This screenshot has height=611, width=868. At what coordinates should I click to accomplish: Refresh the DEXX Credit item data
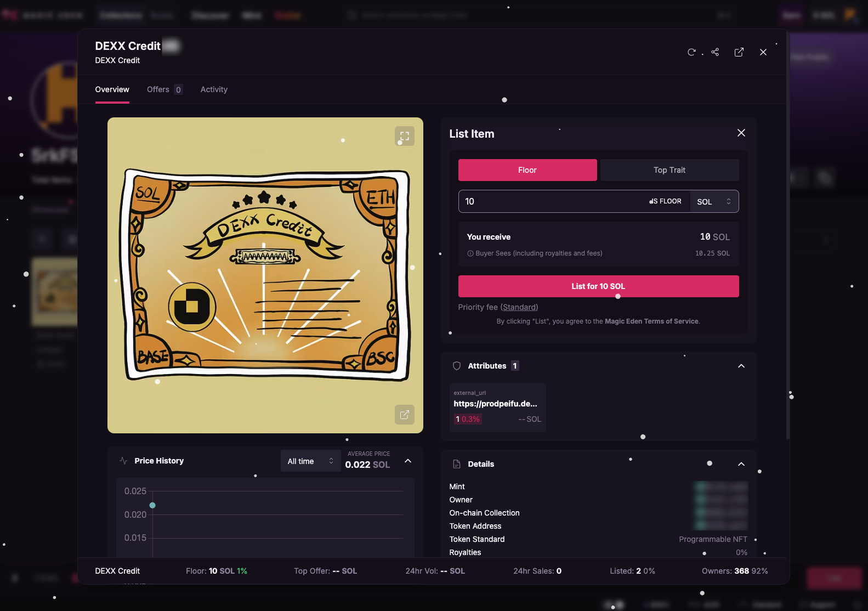pos(691,52)
